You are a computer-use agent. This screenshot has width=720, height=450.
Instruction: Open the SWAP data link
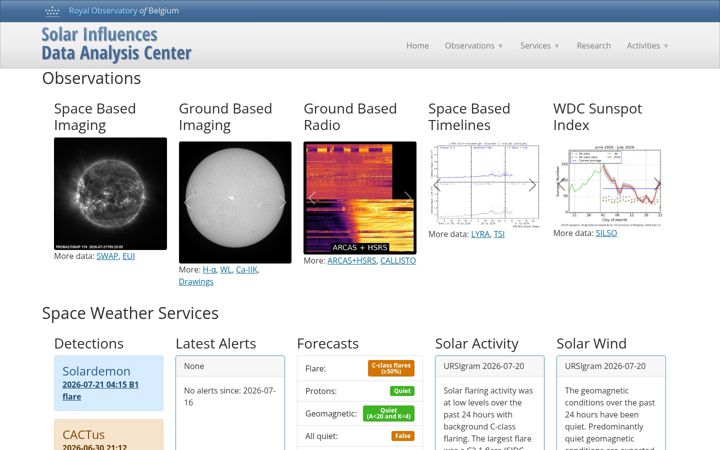107,256
